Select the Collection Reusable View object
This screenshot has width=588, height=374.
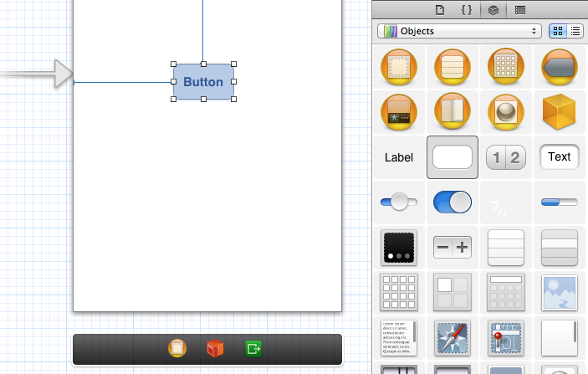(506, 292)
